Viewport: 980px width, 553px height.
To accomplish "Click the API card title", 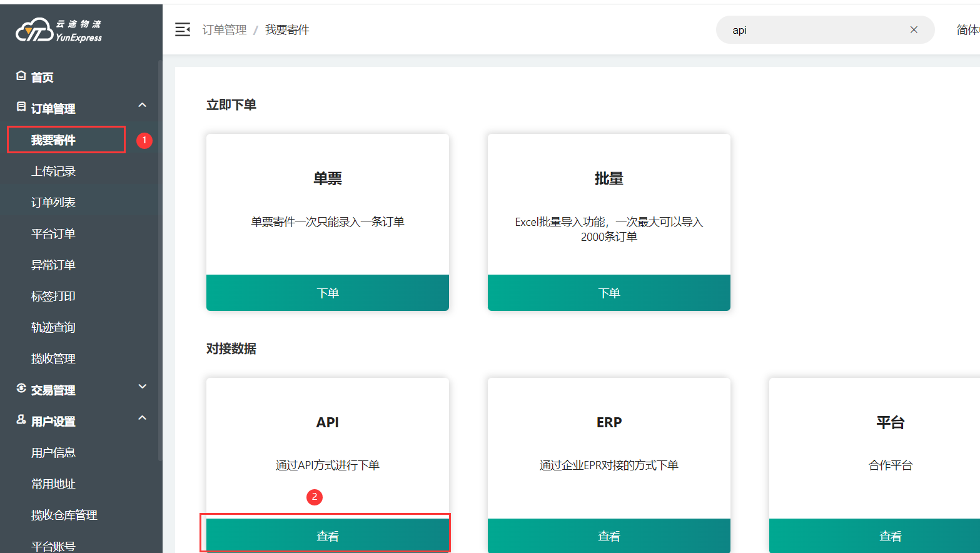I will [328, 422].
